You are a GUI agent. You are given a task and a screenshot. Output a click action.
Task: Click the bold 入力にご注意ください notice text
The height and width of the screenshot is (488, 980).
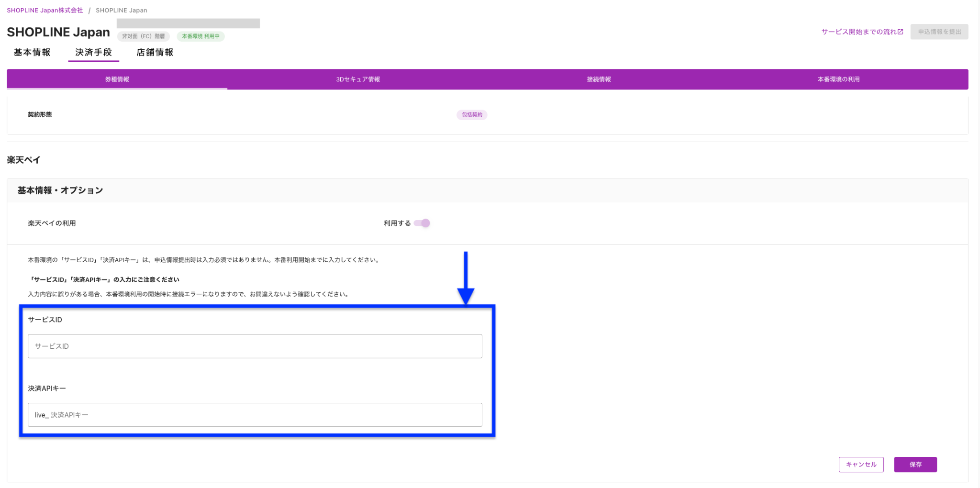click(104, 279)
